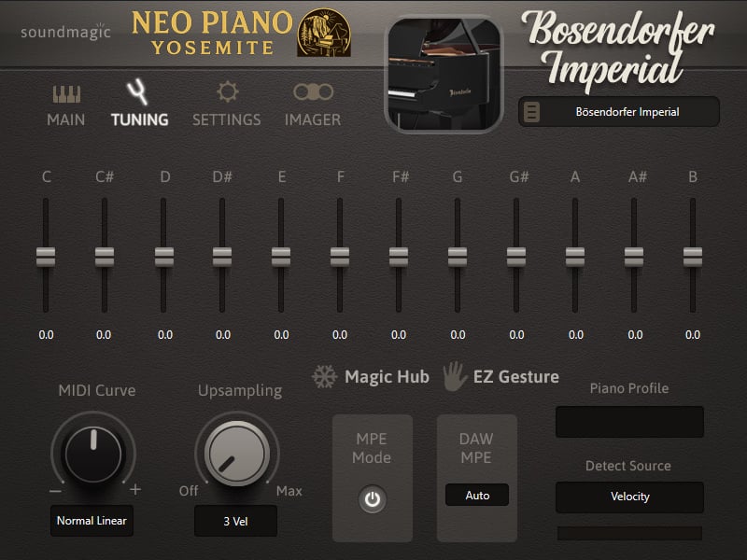Click the Piano Profile input field

[x=629, y=422]
